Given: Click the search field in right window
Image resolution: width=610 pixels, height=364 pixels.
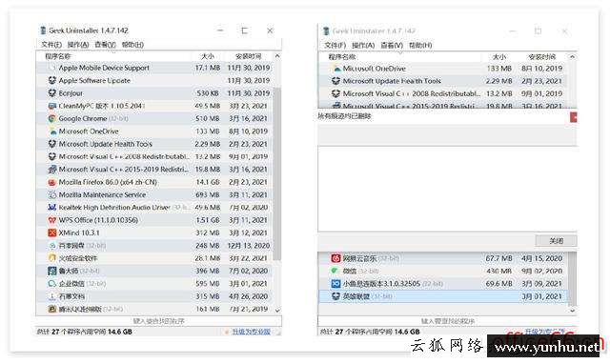Looking at the screenshot, I should pos(447,321).
